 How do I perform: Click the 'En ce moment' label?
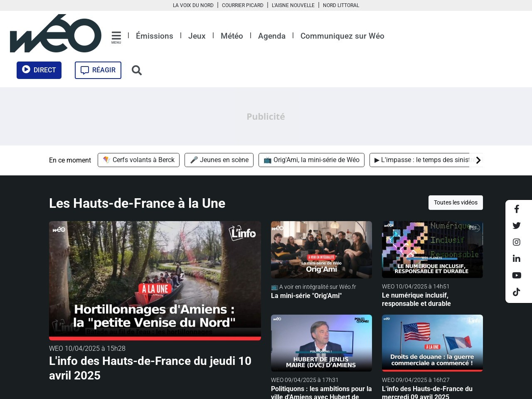[x=70, y=160]
